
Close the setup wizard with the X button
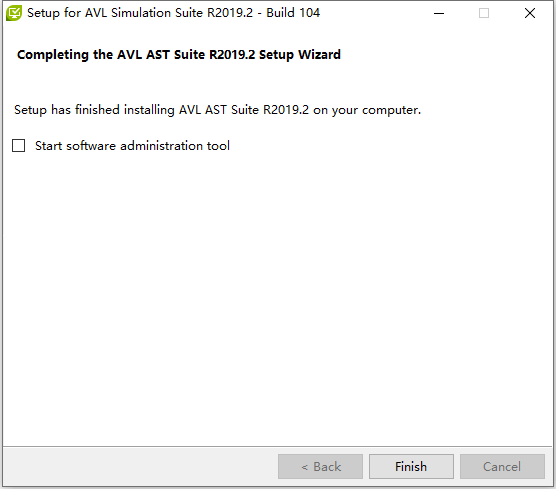[x=530, y=13]
